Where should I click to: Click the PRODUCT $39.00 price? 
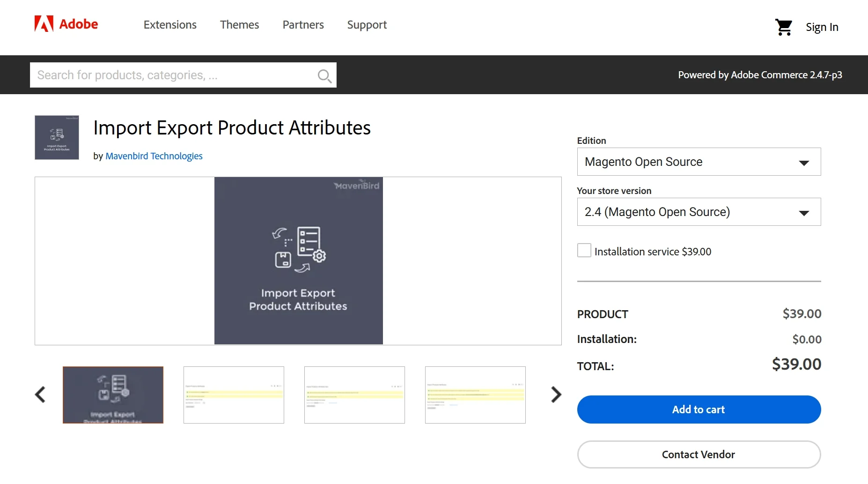pyautogui.click(x=802, y=313)
